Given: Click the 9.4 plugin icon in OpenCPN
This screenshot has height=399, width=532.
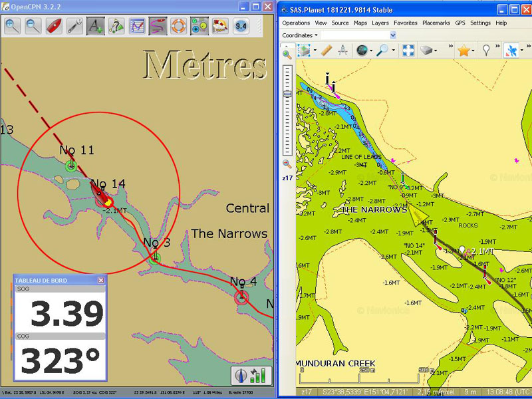Looking at the screenshot, I should (x=241, y=26).
